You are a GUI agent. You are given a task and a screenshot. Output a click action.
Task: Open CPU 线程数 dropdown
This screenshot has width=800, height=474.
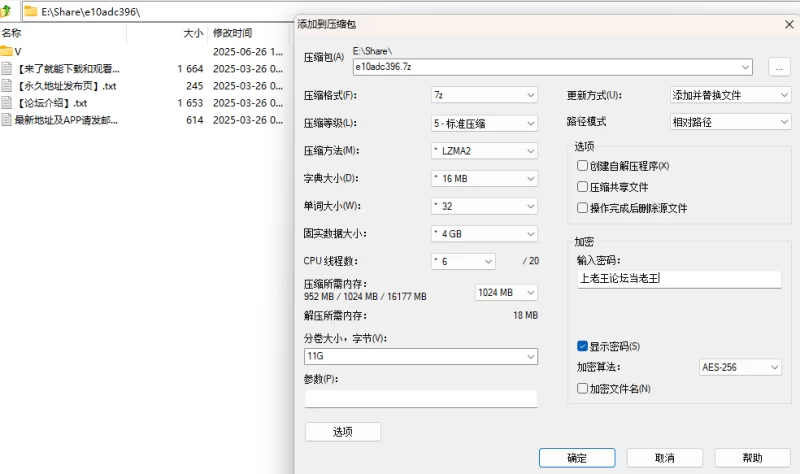pos(463,261)
